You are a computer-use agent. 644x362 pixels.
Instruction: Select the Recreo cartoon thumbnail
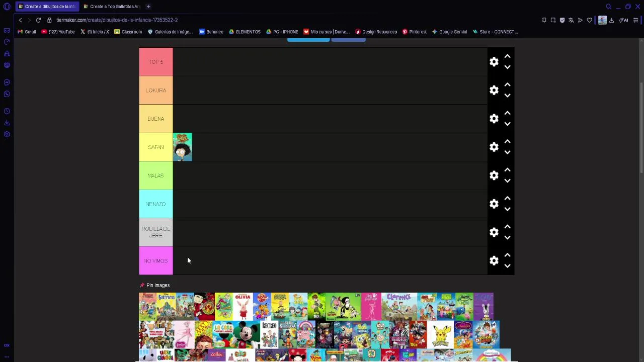[x=269, y=334]
